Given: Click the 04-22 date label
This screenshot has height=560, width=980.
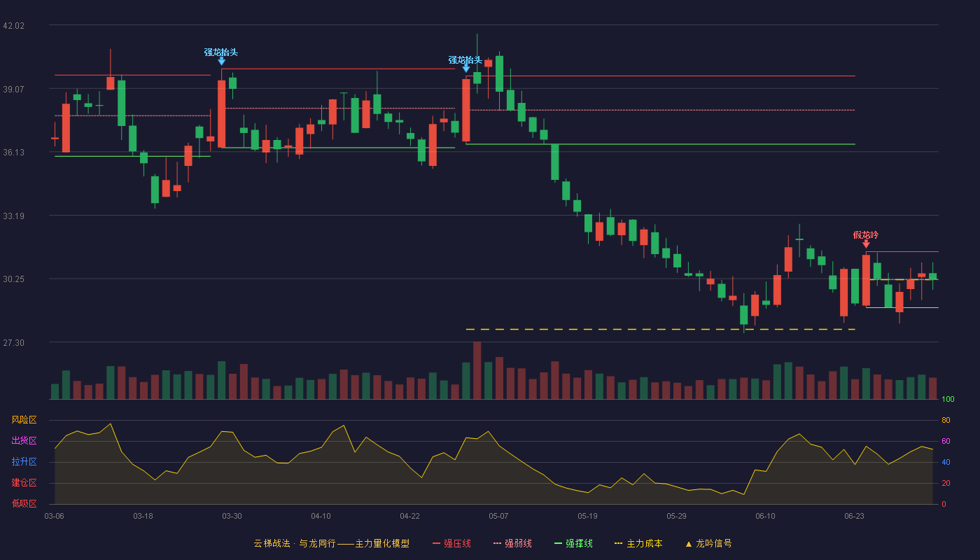Looking at the screenshot, I should 409,516.
